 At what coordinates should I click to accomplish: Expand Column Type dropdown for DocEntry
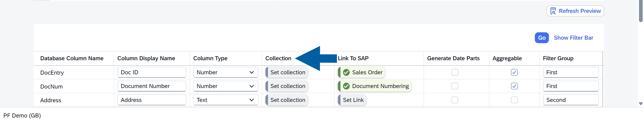(x=251, y=72)
